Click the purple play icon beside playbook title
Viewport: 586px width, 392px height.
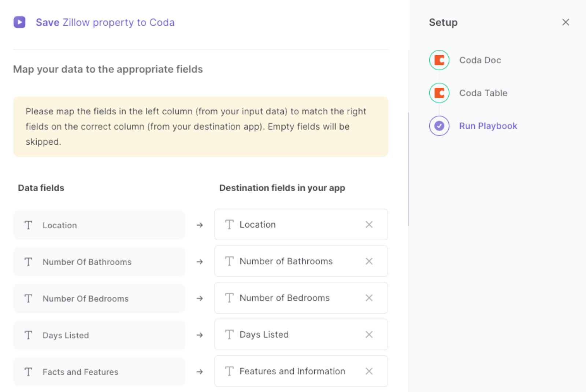tap(19, 22)
